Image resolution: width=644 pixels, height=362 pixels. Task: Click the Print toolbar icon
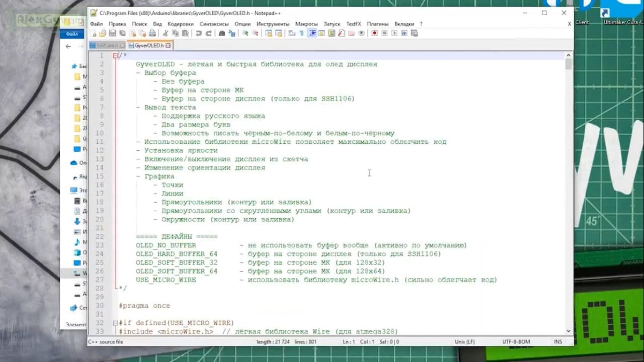152,33
